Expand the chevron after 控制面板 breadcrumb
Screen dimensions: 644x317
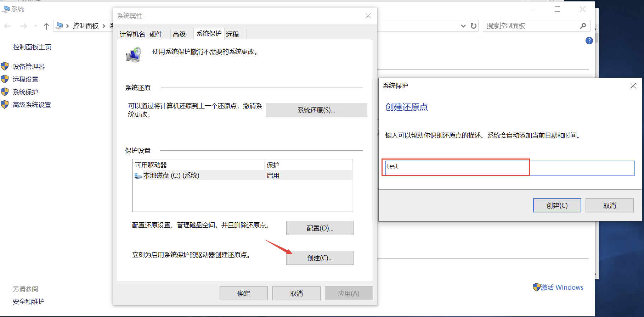[x=104, y=26]
